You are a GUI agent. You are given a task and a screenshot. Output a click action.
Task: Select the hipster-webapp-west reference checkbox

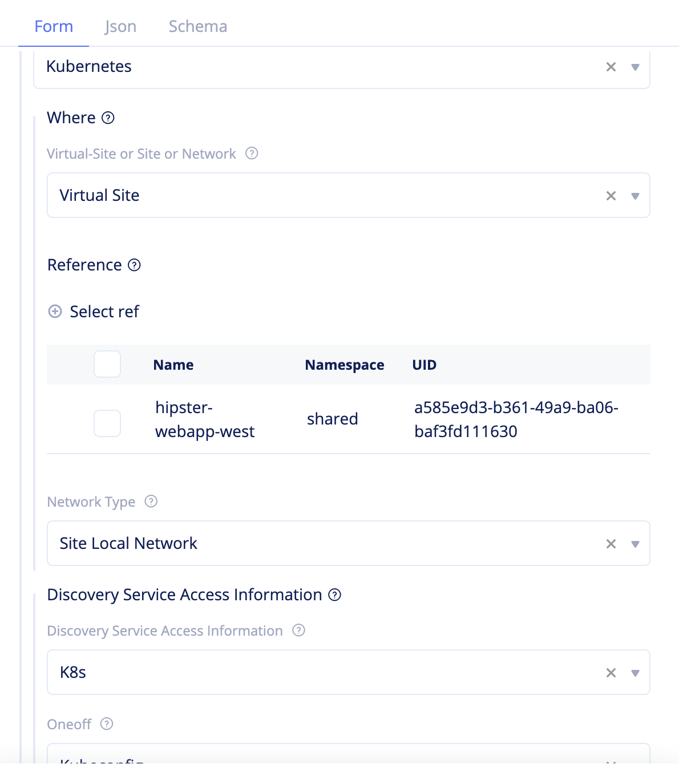click(x=107, y=423)
